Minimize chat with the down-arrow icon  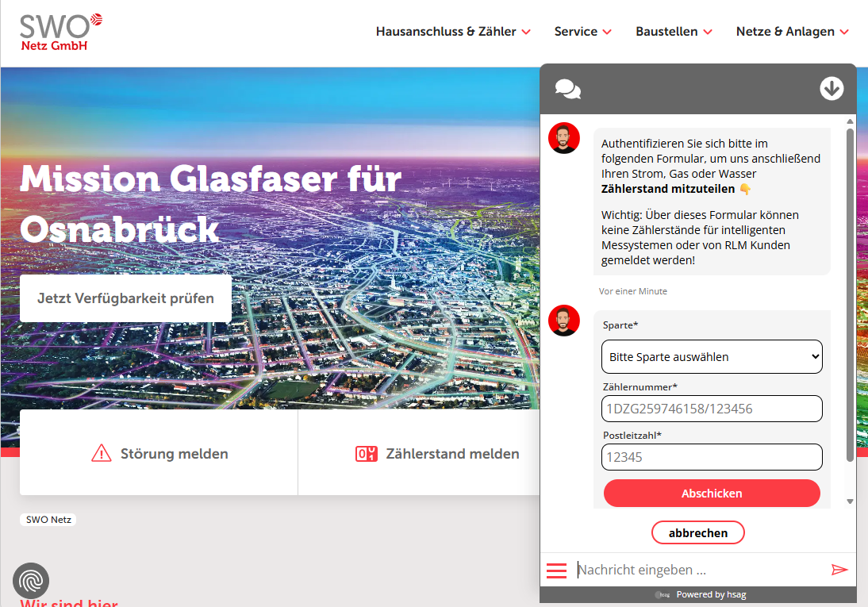(832, 89)
